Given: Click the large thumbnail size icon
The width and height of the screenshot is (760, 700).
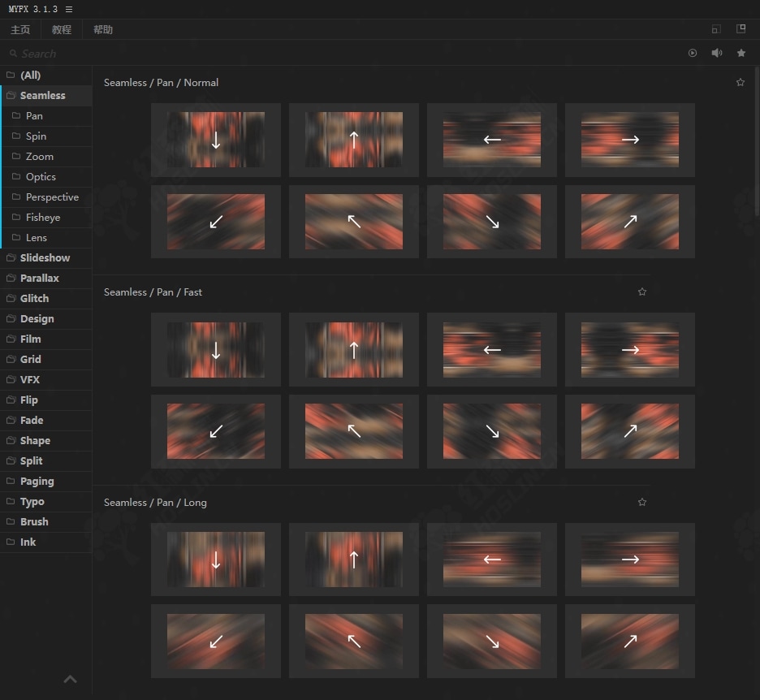Looking at the screenshot, I should click(x=741, y=29).
